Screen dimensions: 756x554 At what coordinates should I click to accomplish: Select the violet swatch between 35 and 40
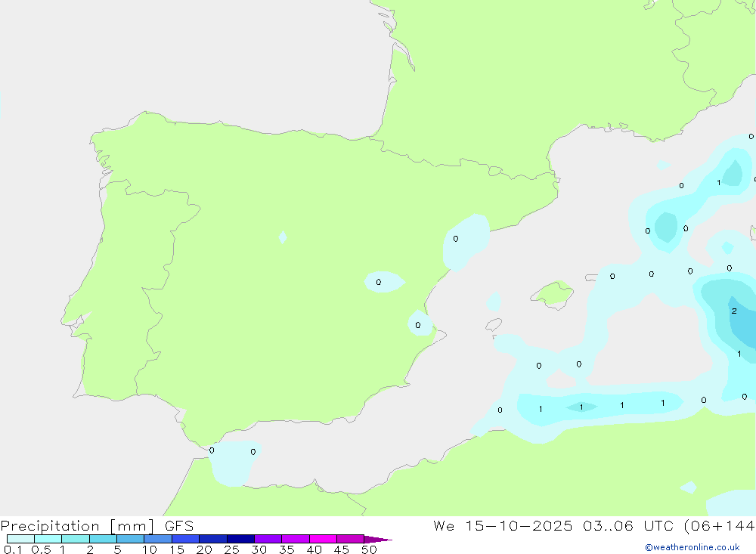click(x=296, y=539)
